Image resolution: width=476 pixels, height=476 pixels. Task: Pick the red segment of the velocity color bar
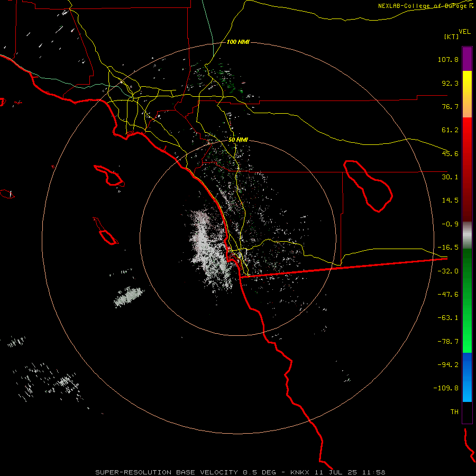[x=467, y=169]
